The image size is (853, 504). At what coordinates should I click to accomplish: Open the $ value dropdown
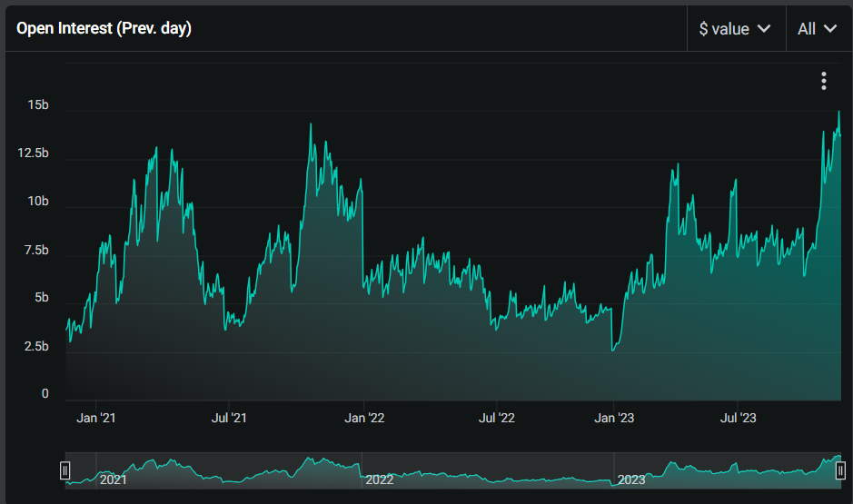[x=735, y=29]
